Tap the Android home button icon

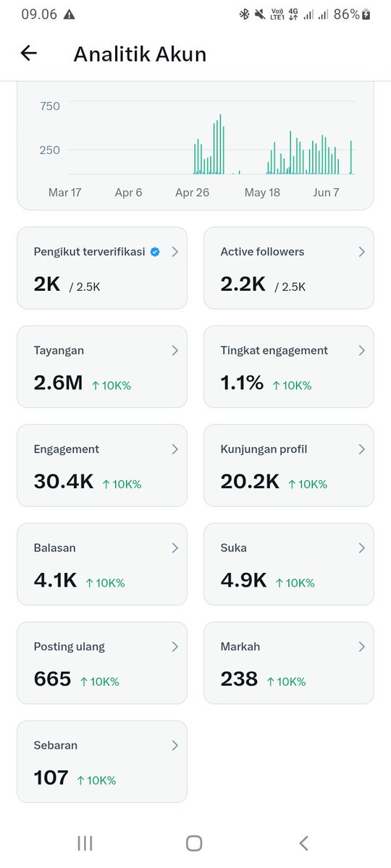[x=194, y=843]
